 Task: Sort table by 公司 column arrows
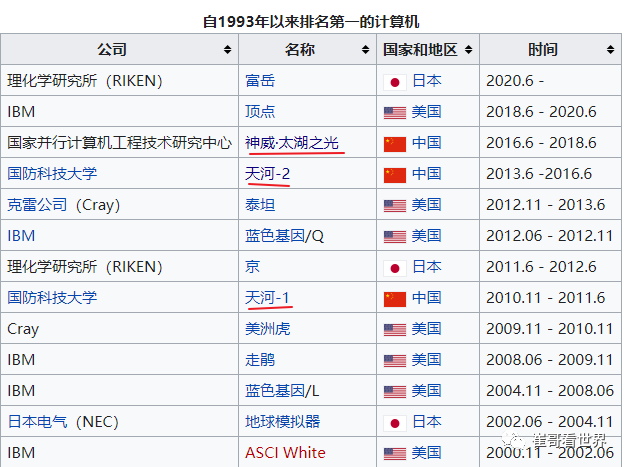[x=228, y=49]
